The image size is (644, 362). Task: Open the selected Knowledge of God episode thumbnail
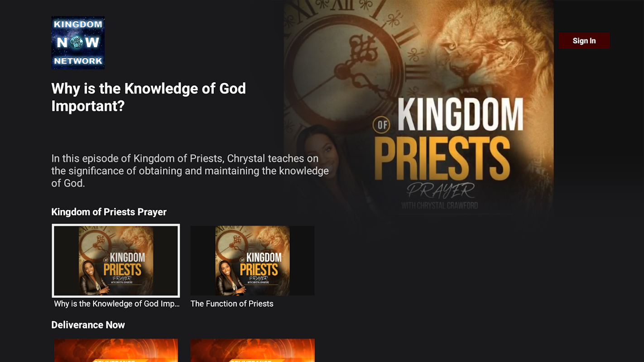(116, 261)
